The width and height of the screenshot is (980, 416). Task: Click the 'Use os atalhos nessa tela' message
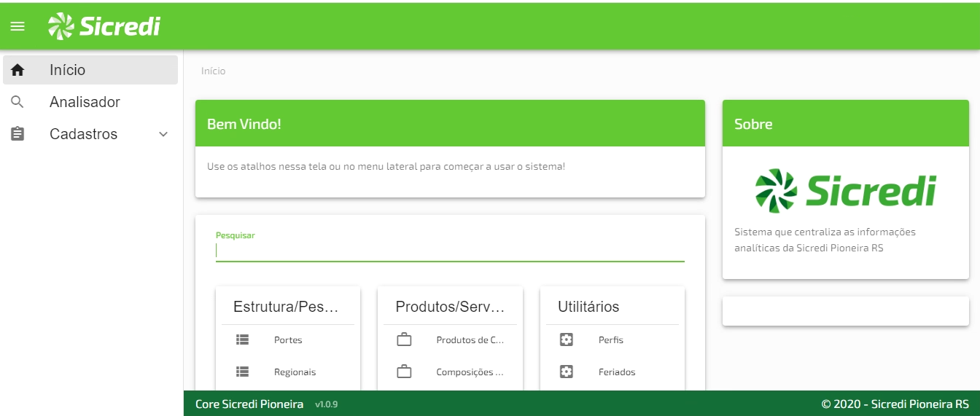tap(386, 166)
